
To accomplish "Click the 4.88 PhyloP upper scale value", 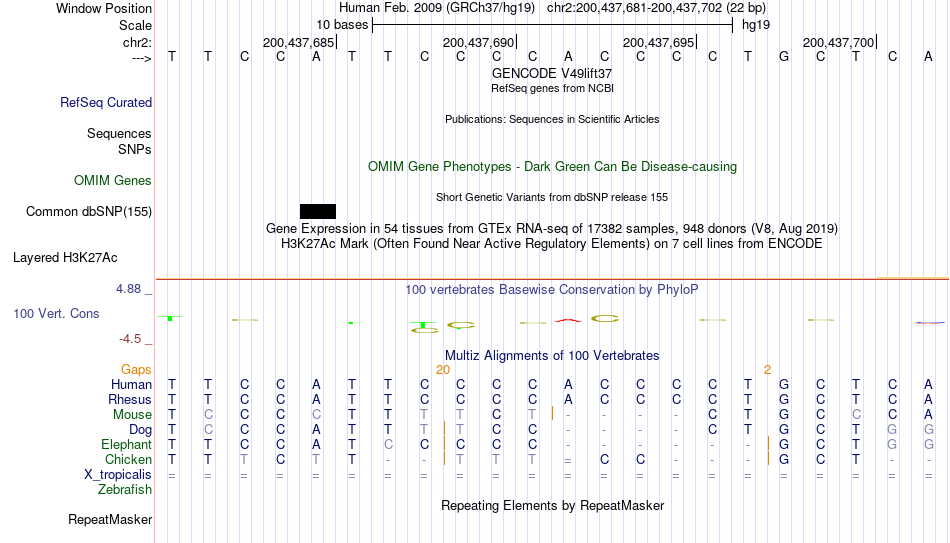I will 128,289.
